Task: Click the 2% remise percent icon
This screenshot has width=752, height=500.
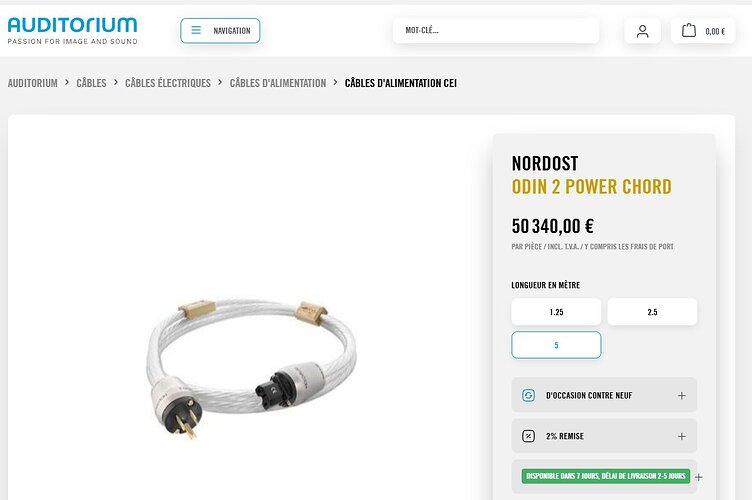Action: (x=529, y=436)
